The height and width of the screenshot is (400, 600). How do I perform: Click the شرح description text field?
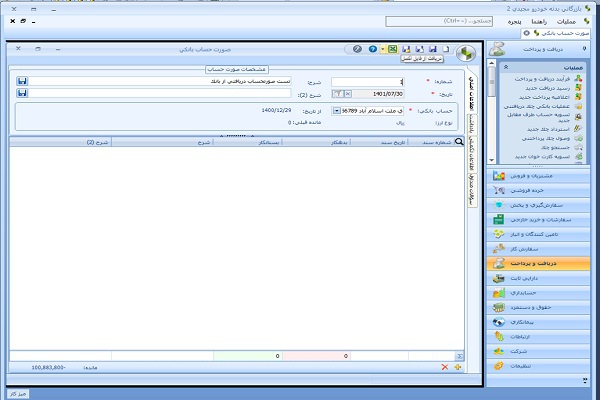(160, 81)
